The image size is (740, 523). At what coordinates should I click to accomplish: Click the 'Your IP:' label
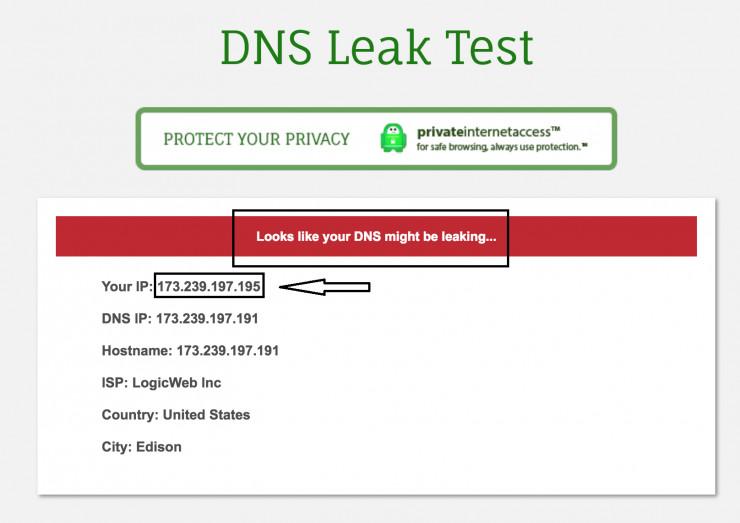[x=127, y=287]
